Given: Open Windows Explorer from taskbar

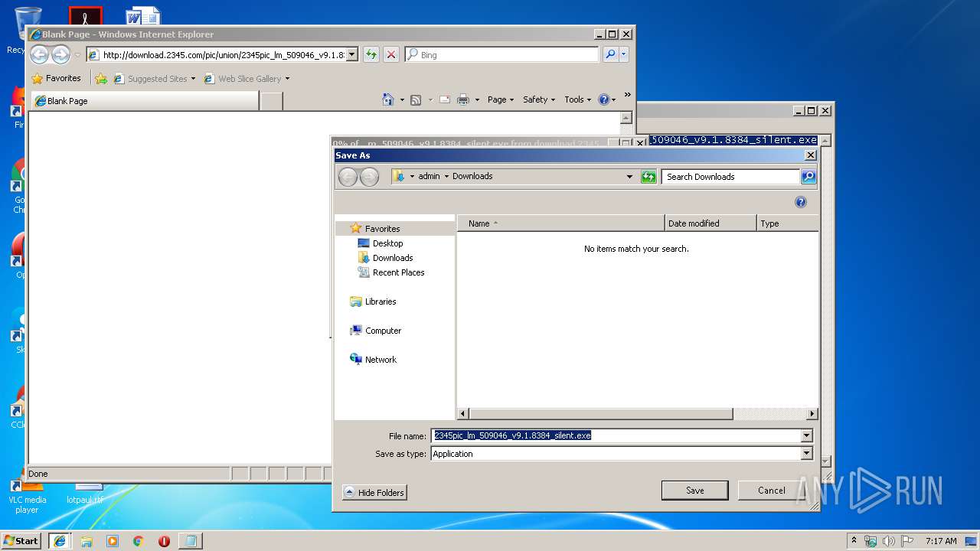Looking at the screenshot, I should (87, 540).
